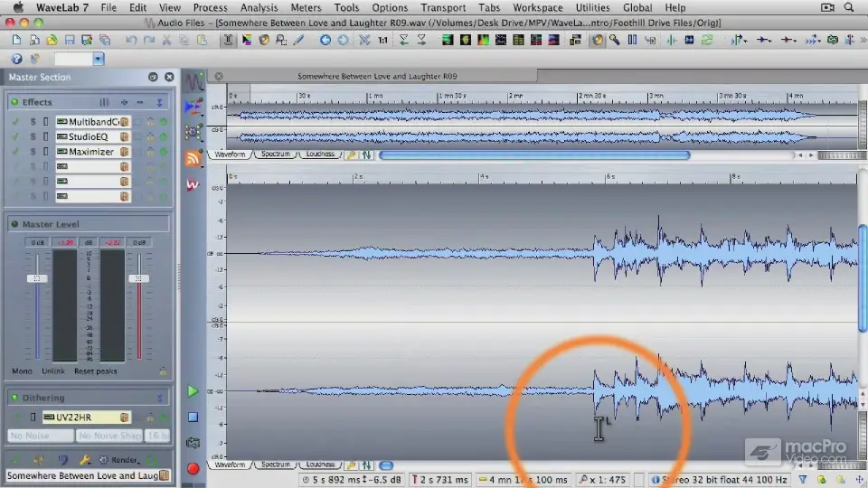Save the audio file with the floppy icon

70,40
